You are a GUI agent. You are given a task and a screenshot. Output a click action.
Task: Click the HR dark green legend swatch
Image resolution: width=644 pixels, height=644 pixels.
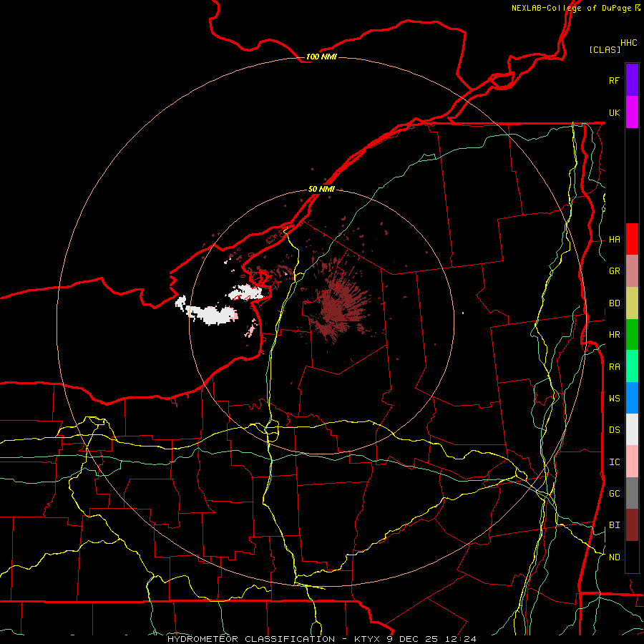632,335
